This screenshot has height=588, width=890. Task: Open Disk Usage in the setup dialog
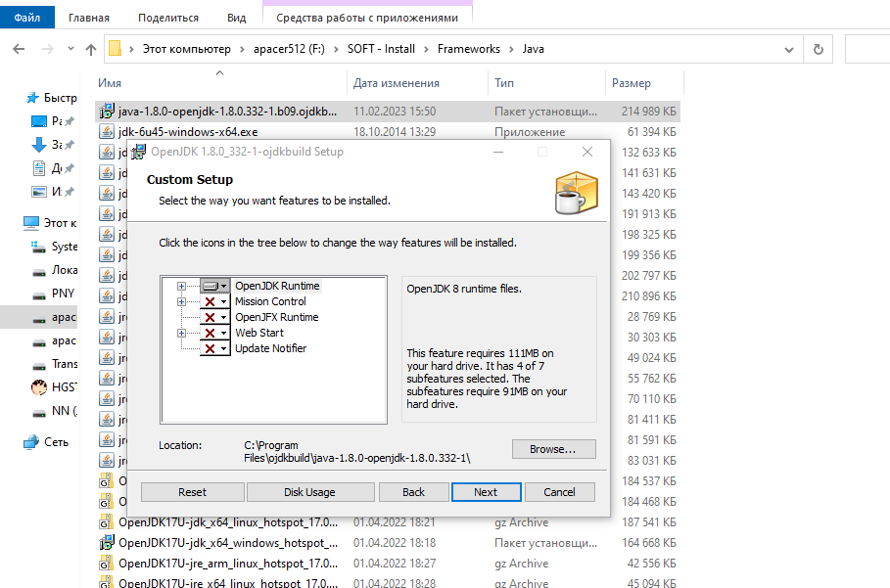tap(310, 492)
